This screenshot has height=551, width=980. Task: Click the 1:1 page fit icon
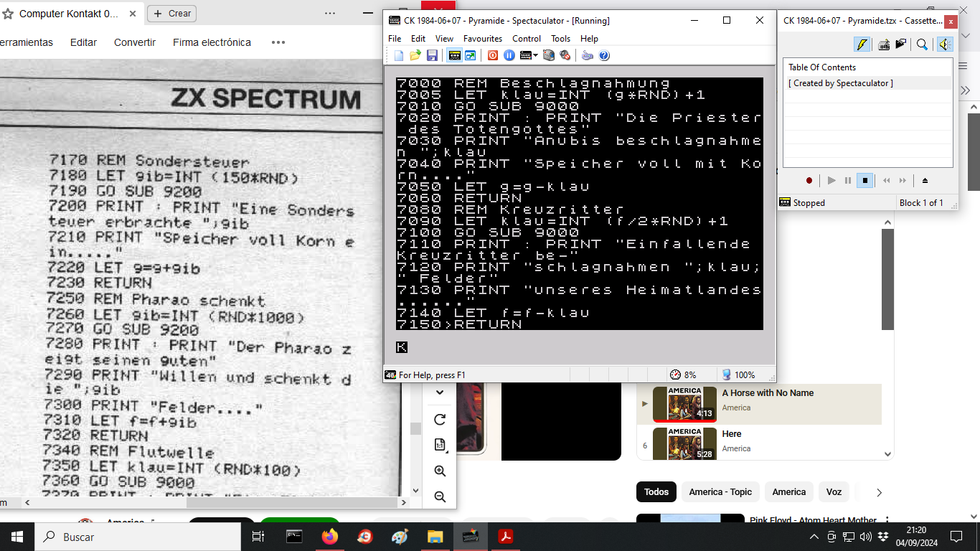(440, 445)
